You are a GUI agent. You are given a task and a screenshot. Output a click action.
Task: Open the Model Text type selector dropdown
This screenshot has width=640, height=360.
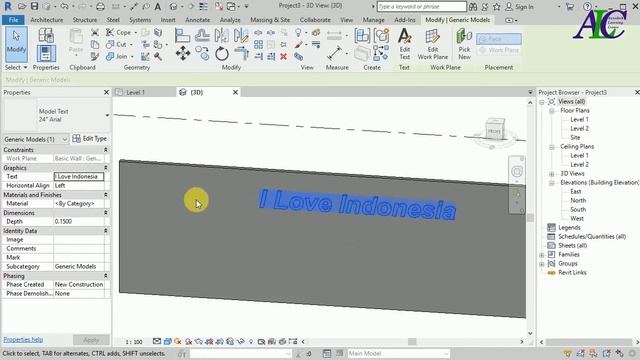click(107, 116)
